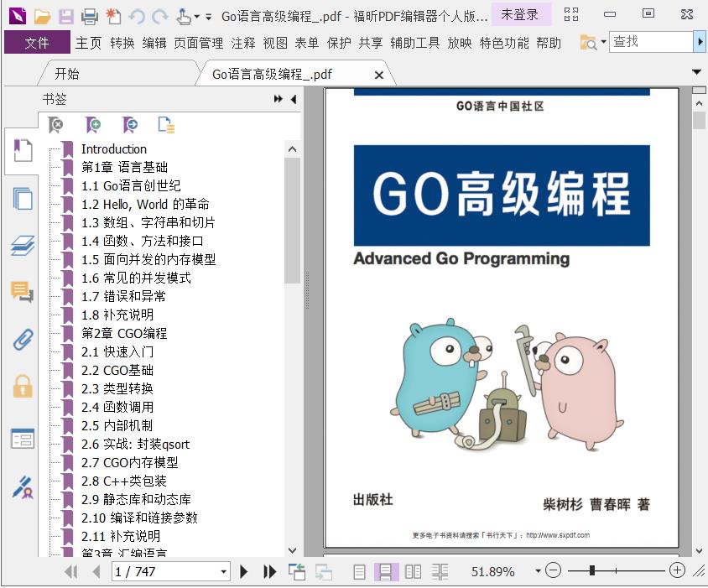Open the page thumbnails side panel icon
The width and height of the screenshot is (708, 588).
pos(23,198)
